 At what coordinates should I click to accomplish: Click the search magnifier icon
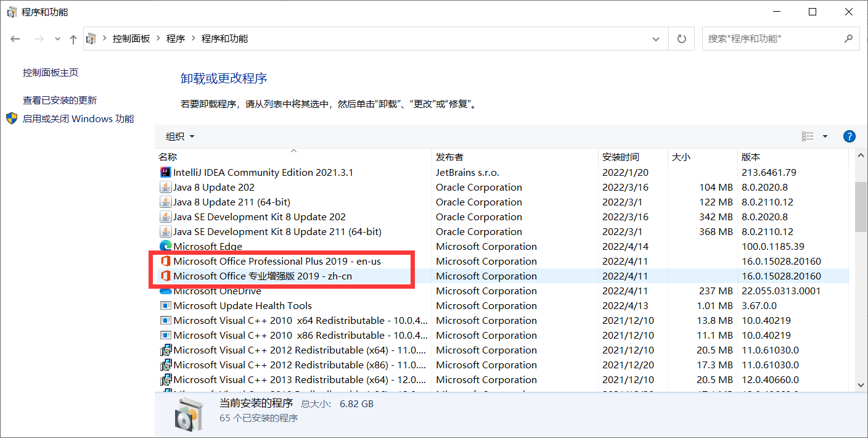848,38
